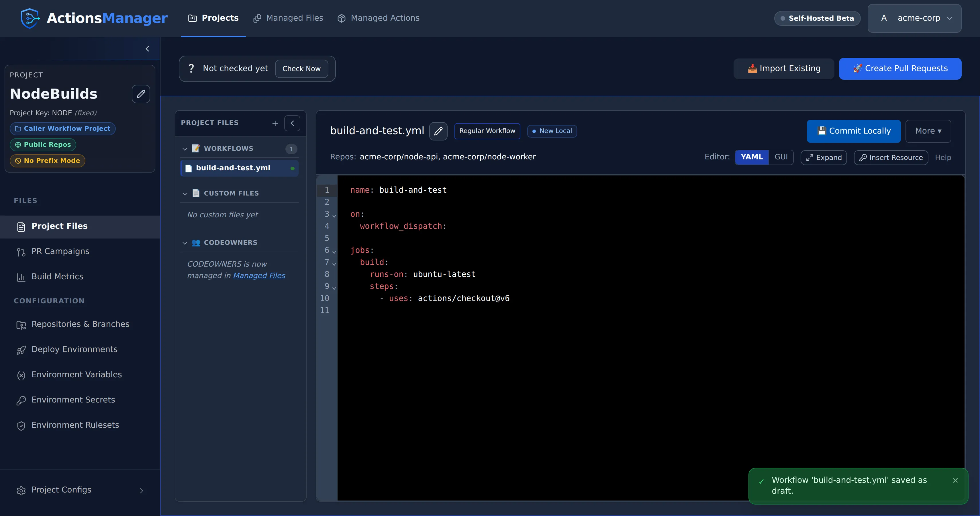980x516 pixels.
Task: Click Import Existing
Action: coord(784,69)
